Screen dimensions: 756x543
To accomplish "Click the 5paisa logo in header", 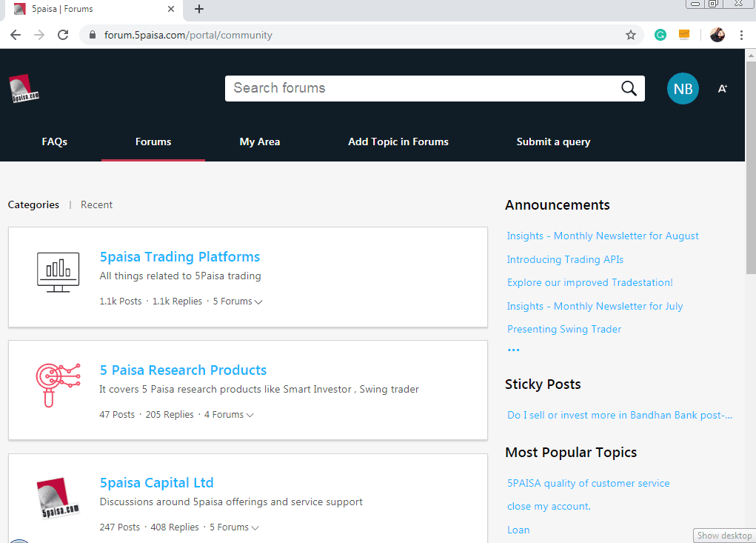I will (24, 89).
